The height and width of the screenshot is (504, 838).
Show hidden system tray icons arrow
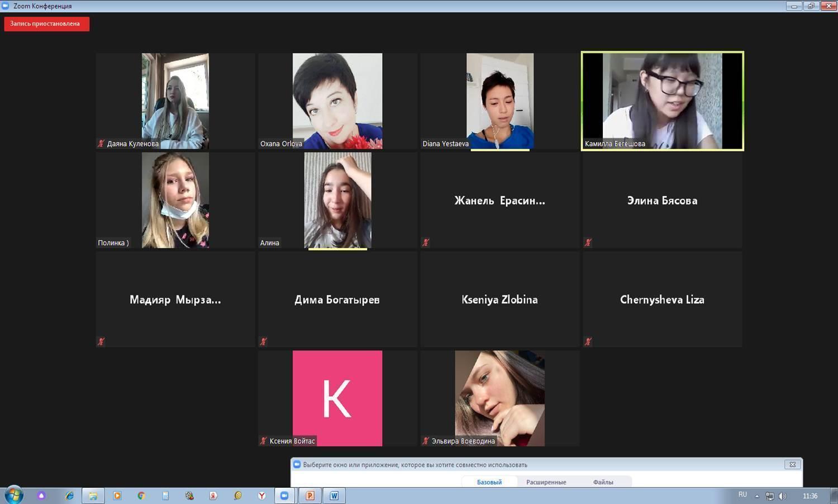point(757,496)
